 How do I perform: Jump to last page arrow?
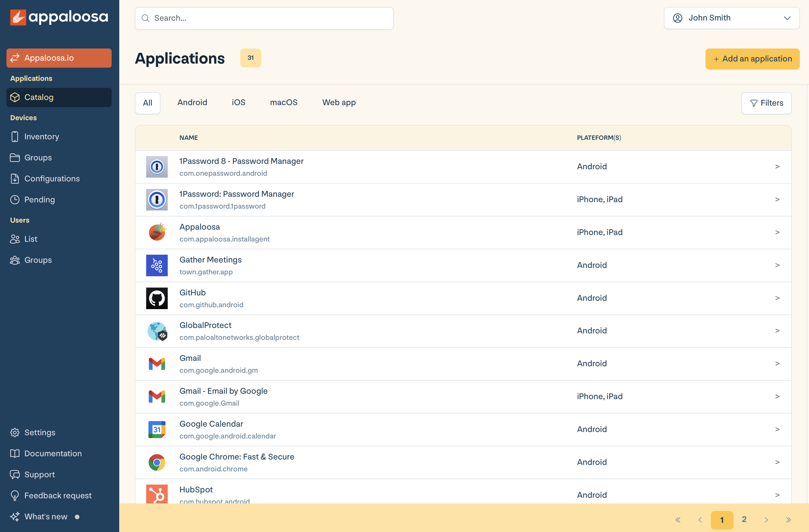pos(788,520)
